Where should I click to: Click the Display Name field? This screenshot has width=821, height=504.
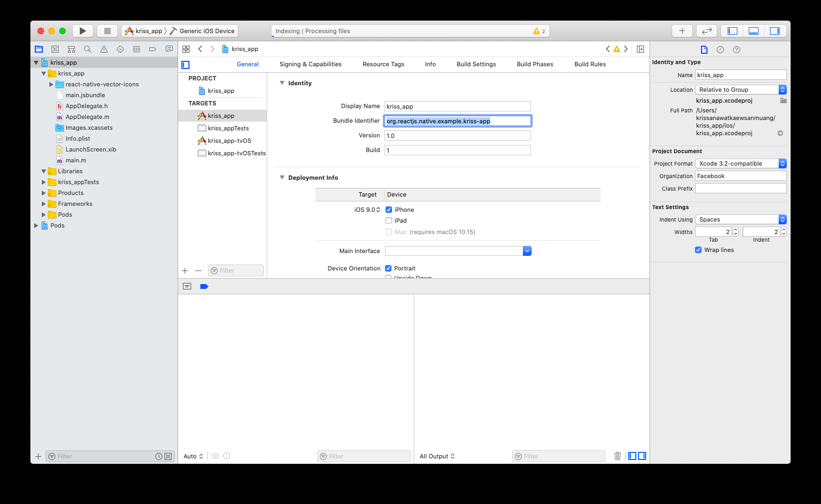tap(458, 106)
